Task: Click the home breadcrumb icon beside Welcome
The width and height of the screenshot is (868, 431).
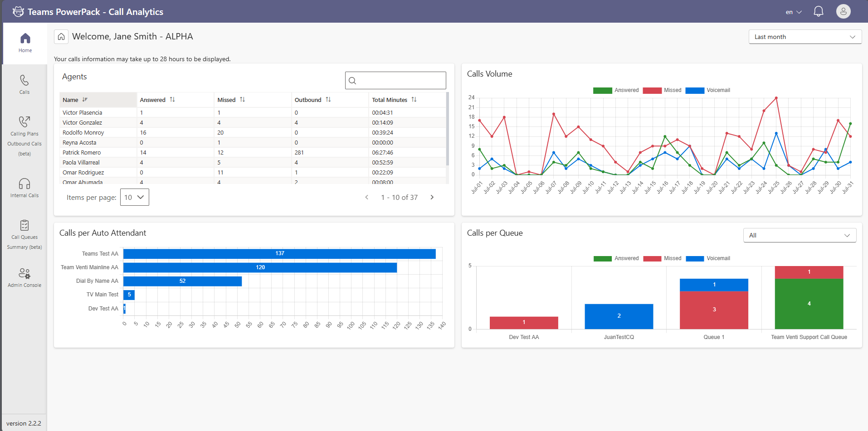Action: pyautogui.click(x=61, y=37)
